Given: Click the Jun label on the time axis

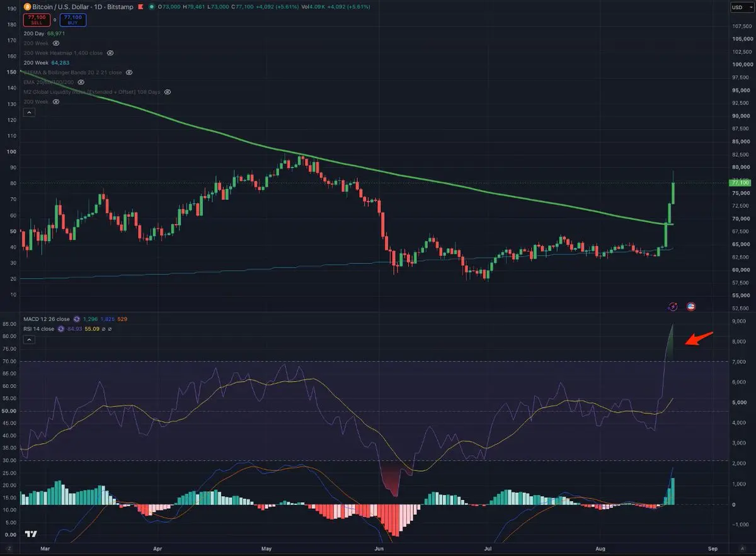Looking at the screenshot, I should pyautogui.click(x=380, y=548).
